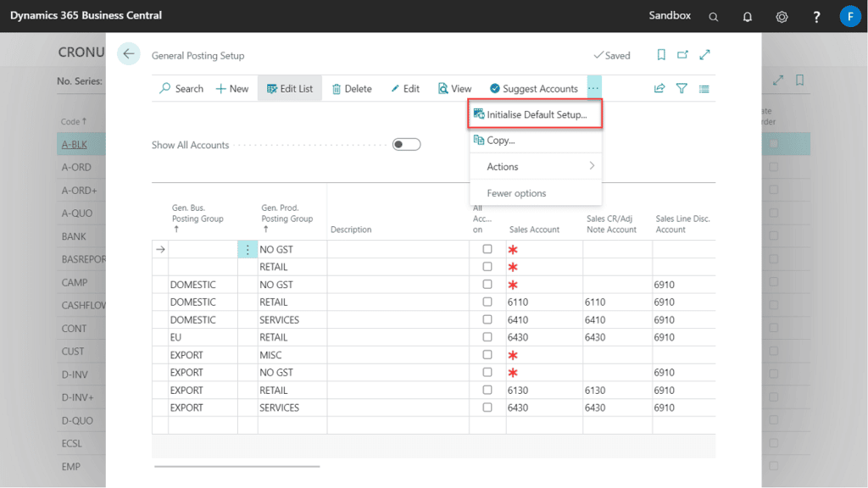Navigate back with the left arrow icon
The height and width of the screenshot is (488, 868).
(128, 53)
